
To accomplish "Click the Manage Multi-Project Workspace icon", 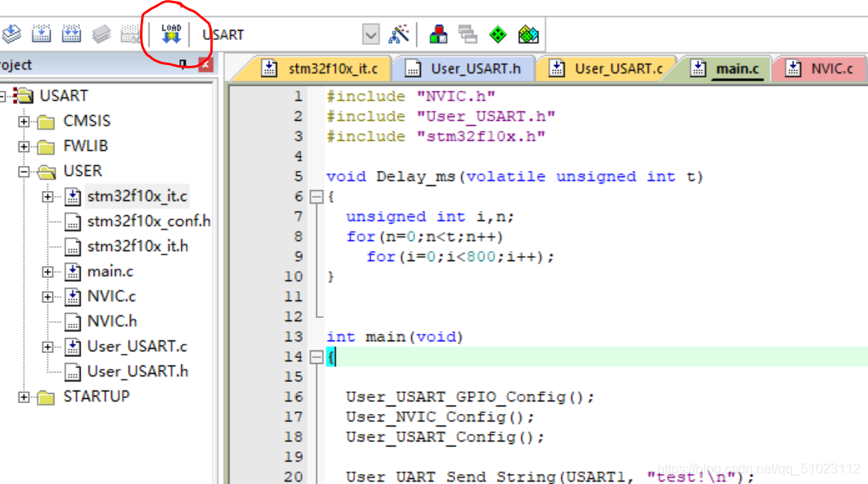I will [x=468, y=34].
